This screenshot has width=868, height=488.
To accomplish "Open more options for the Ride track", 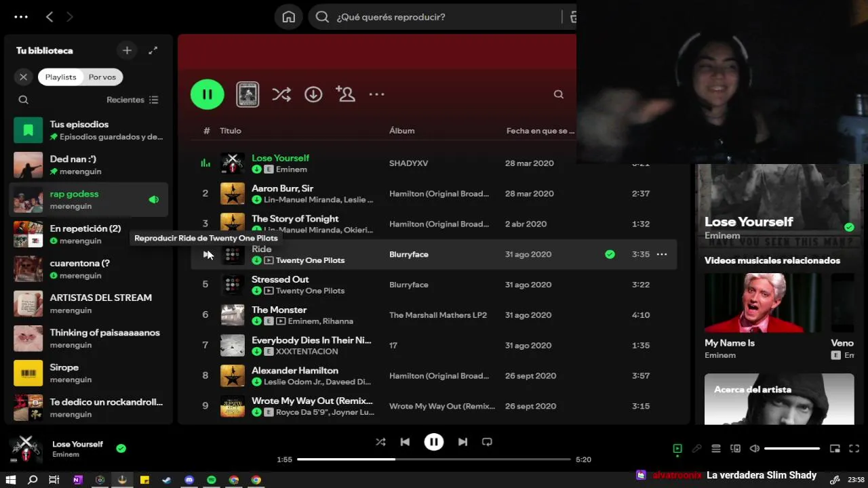I will 662,254.
